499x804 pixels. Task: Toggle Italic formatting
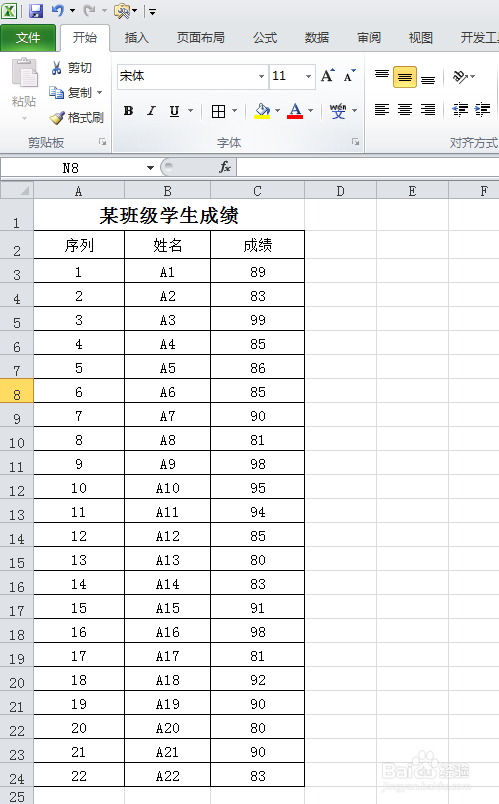(x=151, y=111)
